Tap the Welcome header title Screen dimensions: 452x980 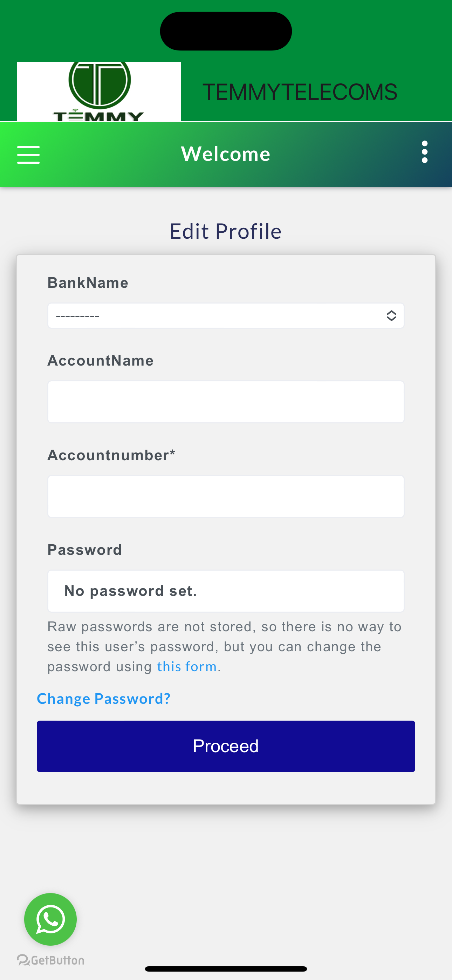coord(226,154)
